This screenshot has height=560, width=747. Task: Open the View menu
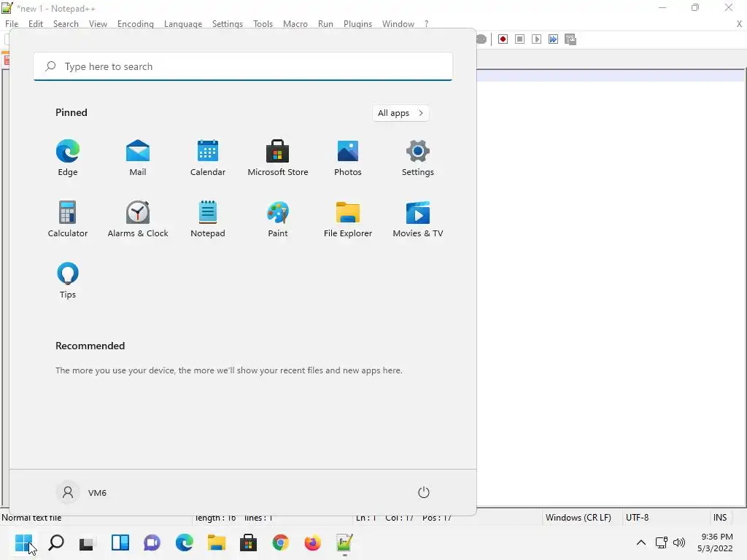(x=98, y=24)
